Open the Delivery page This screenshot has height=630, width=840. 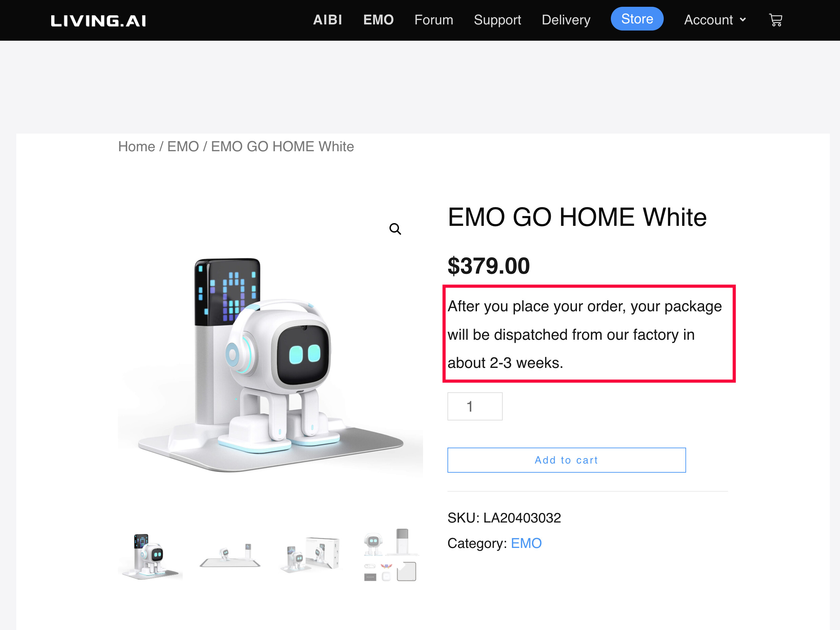point(566,20)
